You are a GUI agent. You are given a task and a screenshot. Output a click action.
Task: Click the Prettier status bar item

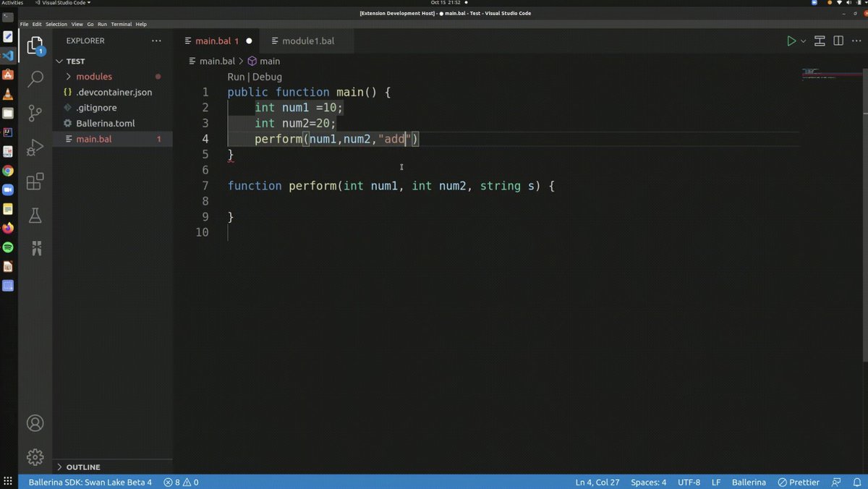(799, 482)
